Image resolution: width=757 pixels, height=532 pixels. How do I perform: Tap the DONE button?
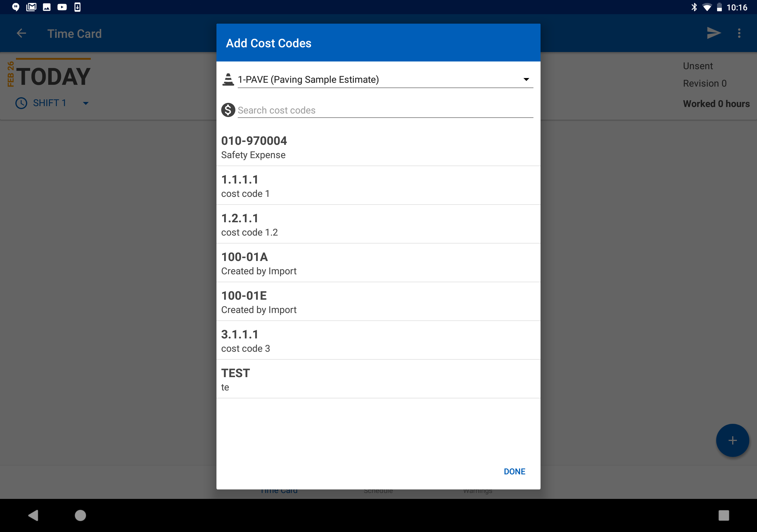[x=514, y=471]
